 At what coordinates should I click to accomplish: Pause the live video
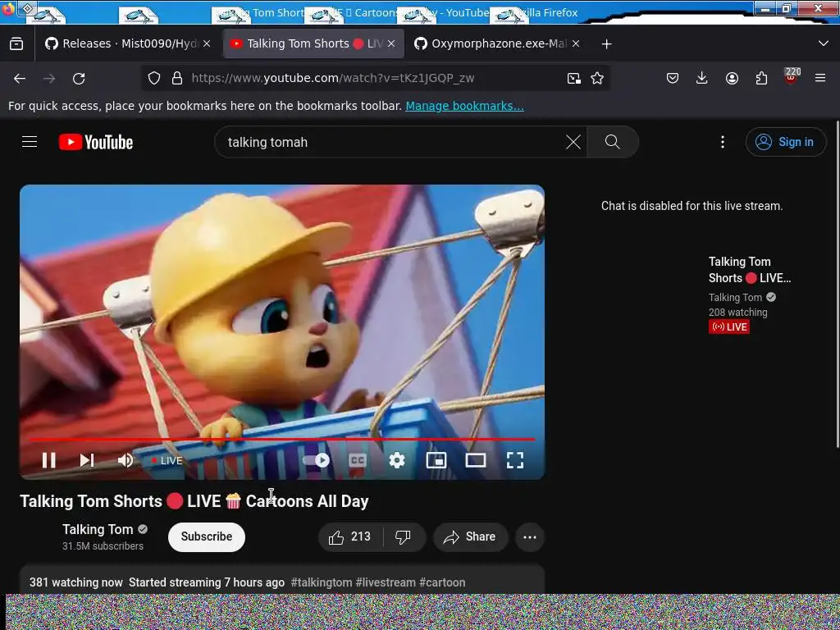tap(48, 460)
